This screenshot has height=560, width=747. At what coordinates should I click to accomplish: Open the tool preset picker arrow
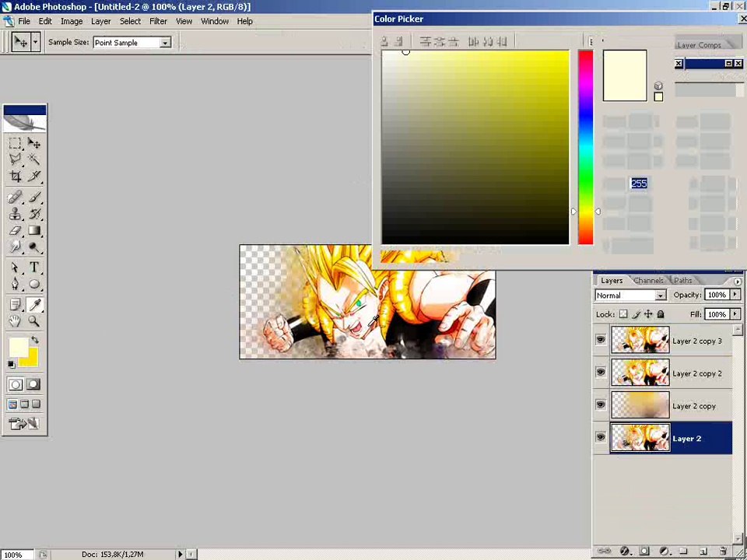35,42
